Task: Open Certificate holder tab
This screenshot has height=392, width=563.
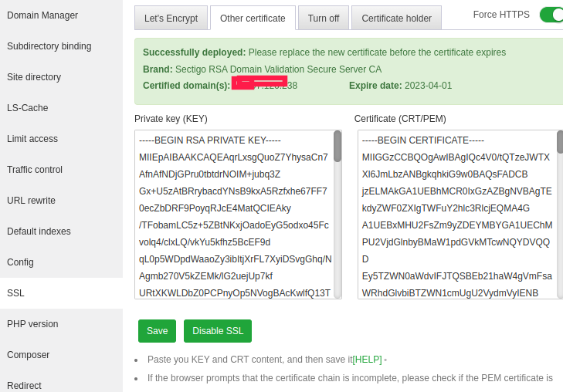Action: click(x=396, y=18)
